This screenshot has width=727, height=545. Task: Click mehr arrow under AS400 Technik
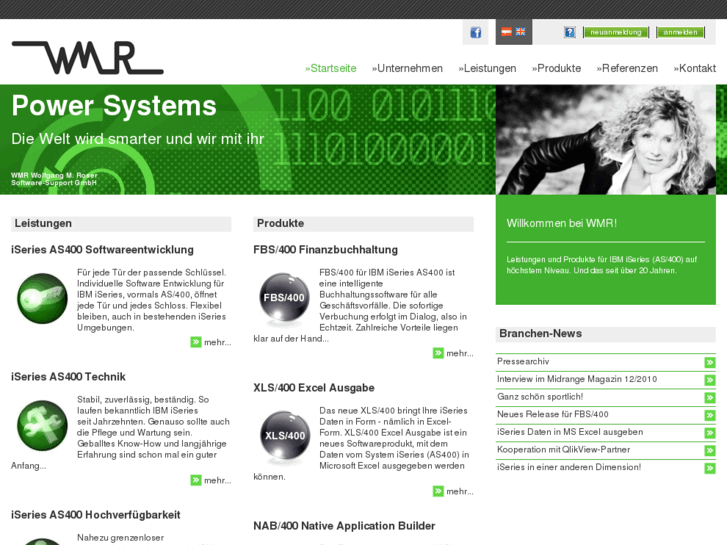click(196, 481)
